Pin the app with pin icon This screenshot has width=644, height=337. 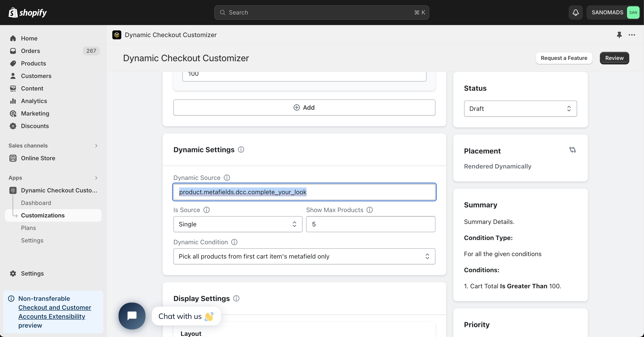619,35
